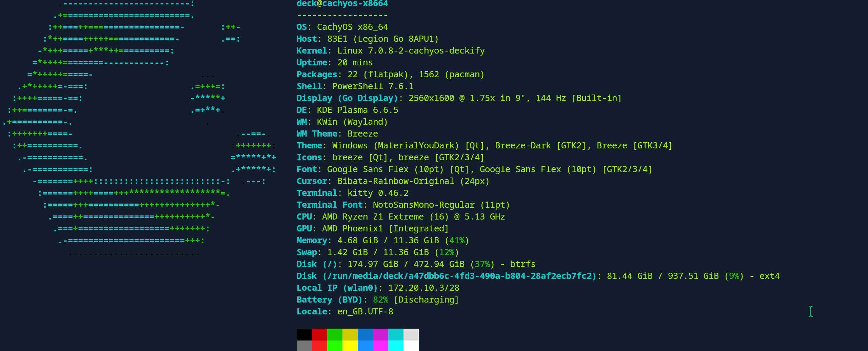Click the 'GPU' label

tap(304, 229)
